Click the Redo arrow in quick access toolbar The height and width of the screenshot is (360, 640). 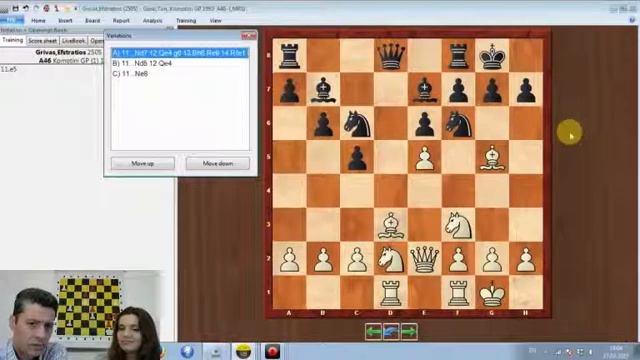point(36,8)
